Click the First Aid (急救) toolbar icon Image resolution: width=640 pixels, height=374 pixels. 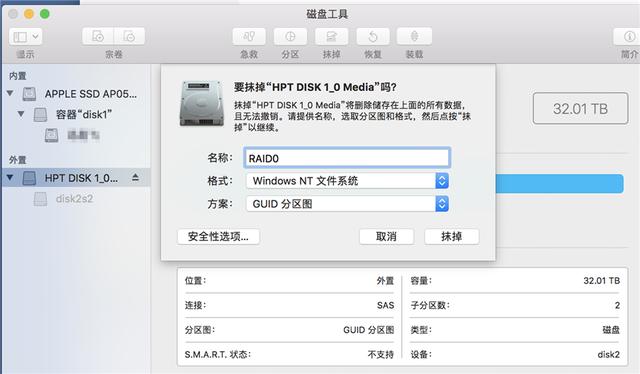tap(249, 37)
